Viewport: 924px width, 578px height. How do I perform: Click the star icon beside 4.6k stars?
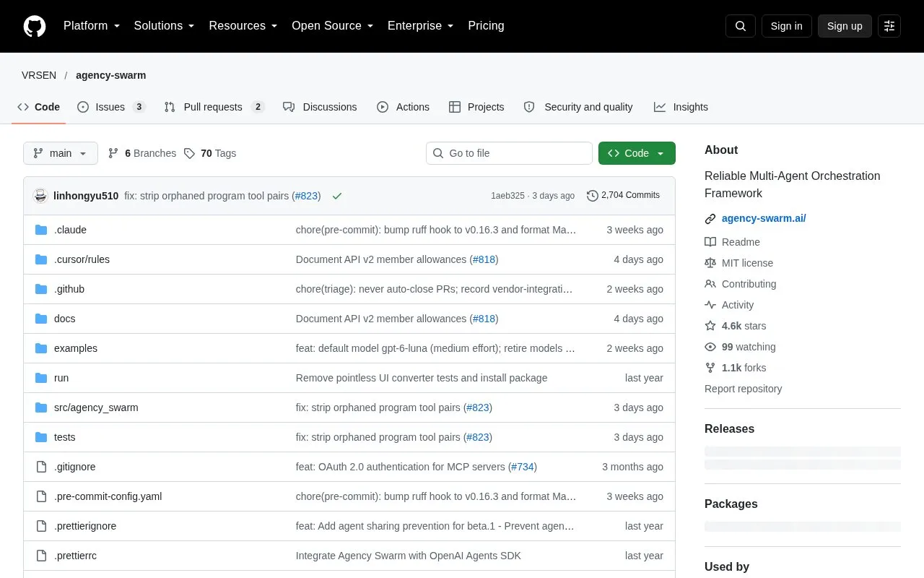(710, 326)
